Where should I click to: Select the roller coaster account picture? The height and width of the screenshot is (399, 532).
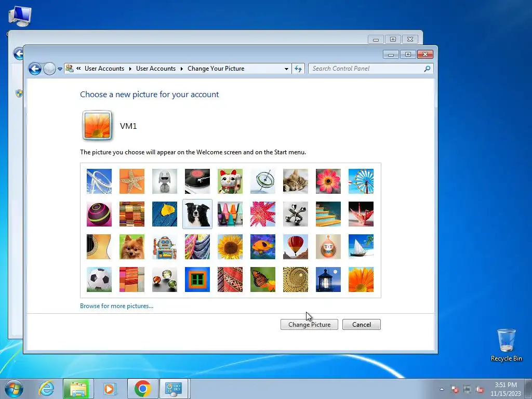[x=99, y=181]
